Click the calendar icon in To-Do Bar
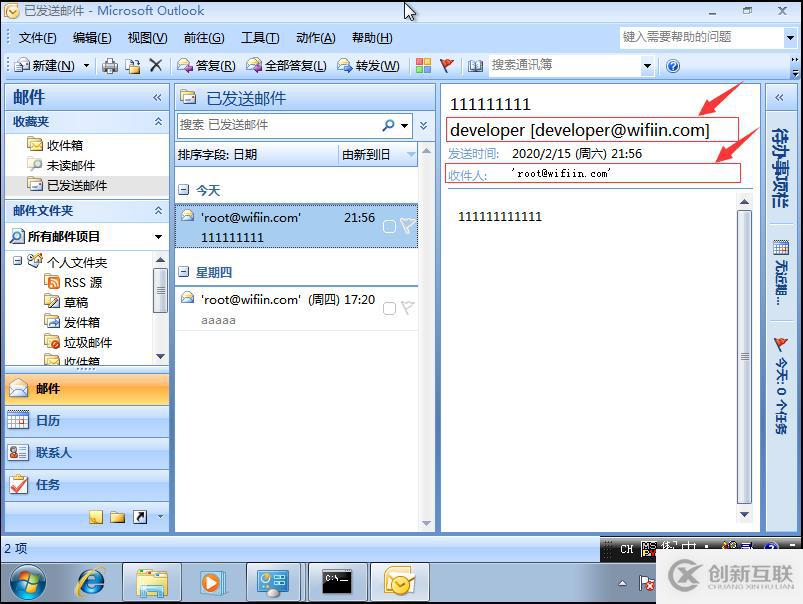The image size is (803, 604). click(780, 248)
